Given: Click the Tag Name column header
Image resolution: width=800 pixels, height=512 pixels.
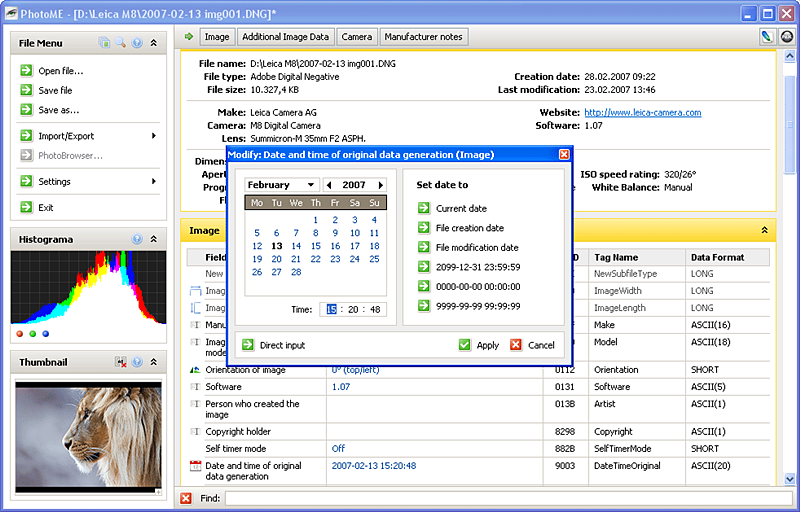Looking at the screenshot, I should [636, 257].
